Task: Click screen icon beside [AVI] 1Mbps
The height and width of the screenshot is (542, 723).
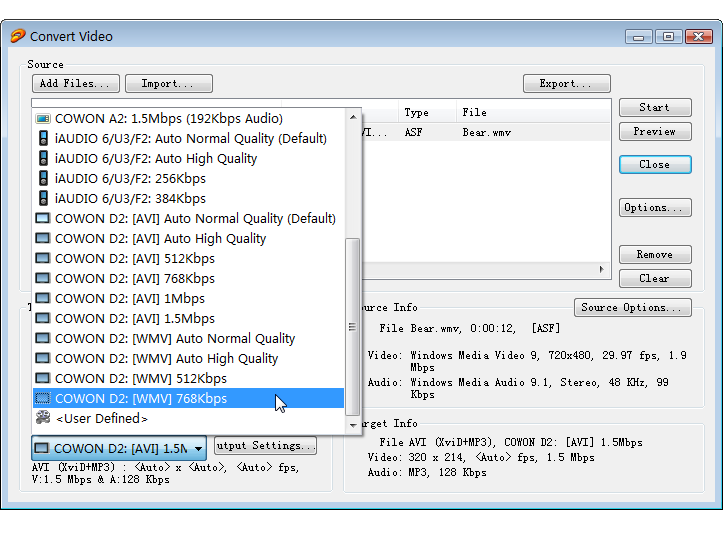Action: (x=43, y=298)
